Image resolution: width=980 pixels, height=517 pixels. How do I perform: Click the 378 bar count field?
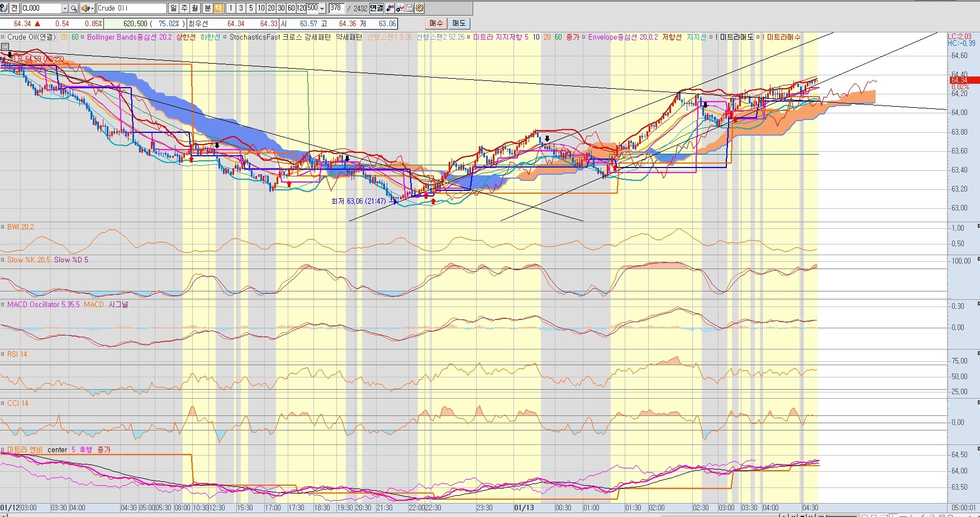[336, 8]
